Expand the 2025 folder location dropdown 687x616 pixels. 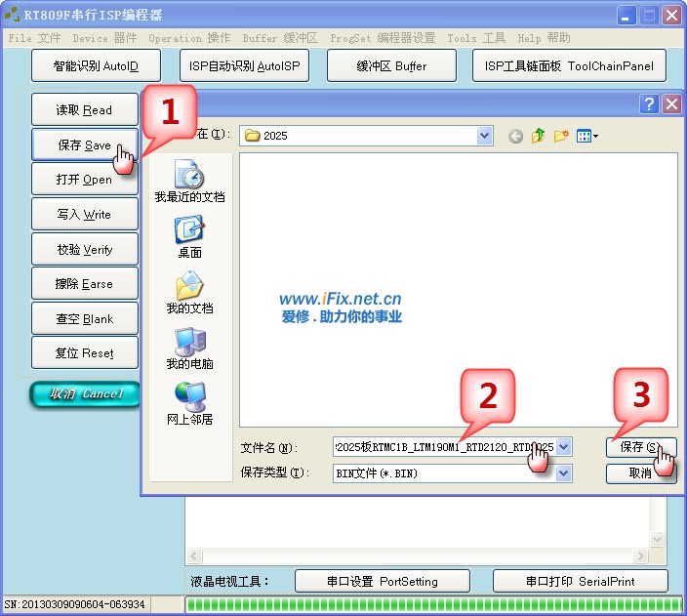pyautogui.click(x=485, y=136)
